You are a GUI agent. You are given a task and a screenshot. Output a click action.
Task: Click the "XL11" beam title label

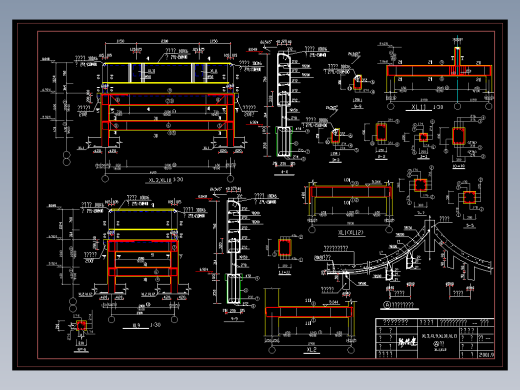point(419,107)
